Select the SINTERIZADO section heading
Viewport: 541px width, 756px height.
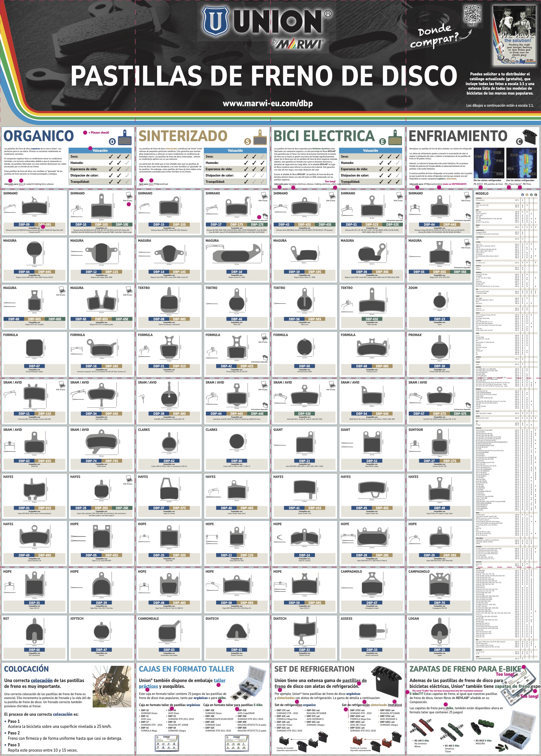(x=183, y=136)
